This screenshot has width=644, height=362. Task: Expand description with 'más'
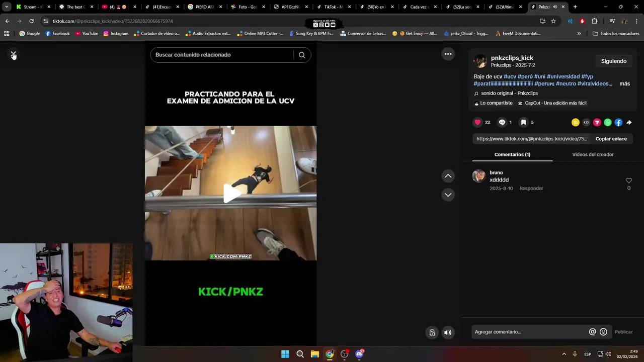pyautogui.click(x=624, y=83)
